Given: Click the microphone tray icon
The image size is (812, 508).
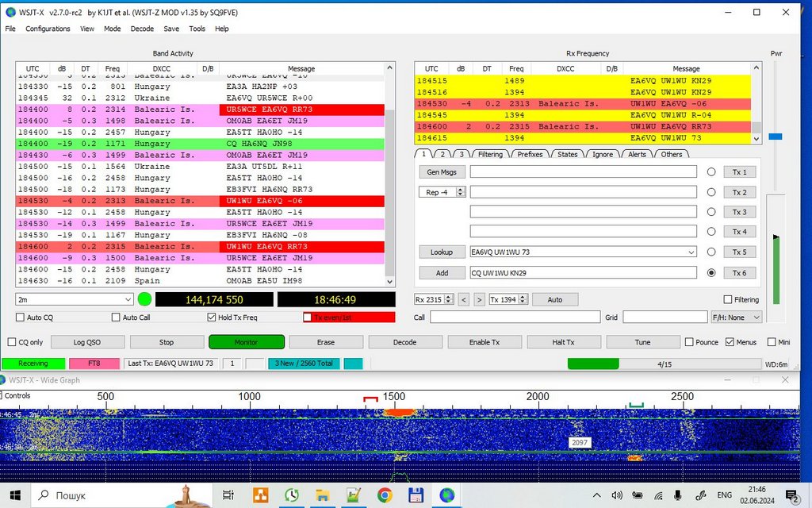Looking at the screenshot, I should click(678, 495).
